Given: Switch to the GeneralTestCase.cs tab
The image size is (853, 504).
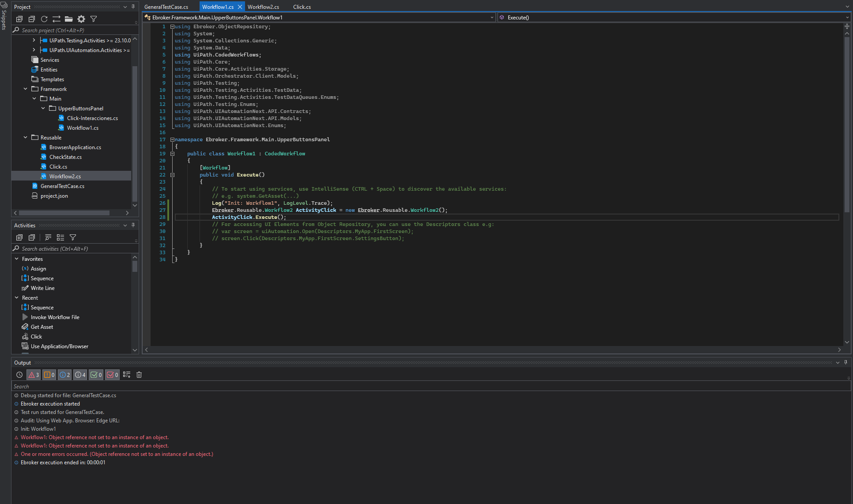Looking at the screenshot, I should coord(166,7).
